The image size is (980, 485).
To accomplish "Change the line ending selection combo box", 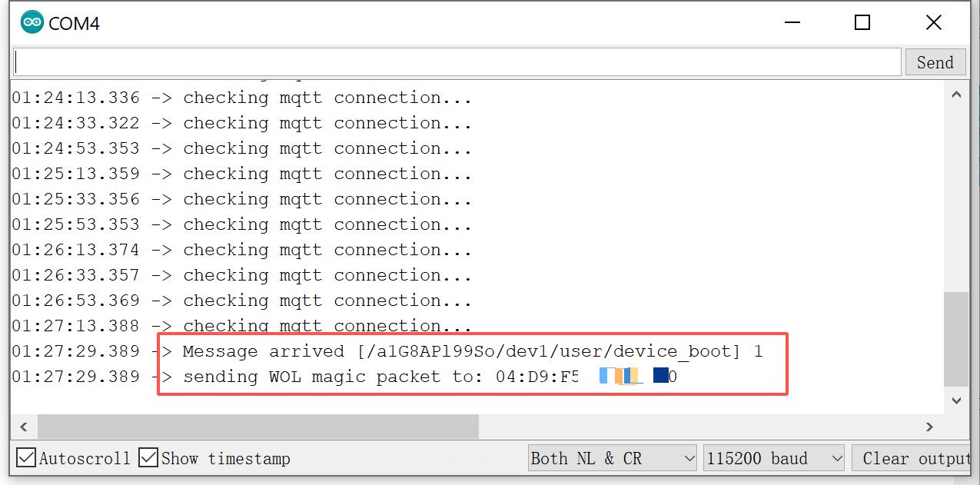I will coord(611,457).
